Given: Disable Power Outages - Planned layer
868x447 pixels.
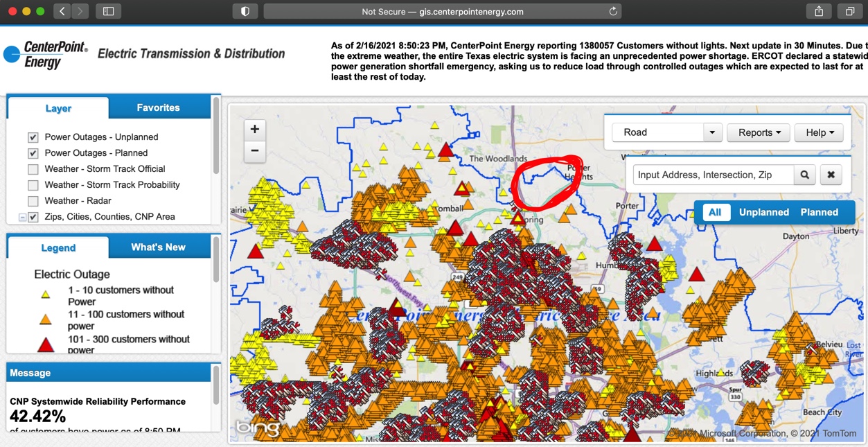Looking at the screenshot, I should pyautogui.click(x=33, y=153).
